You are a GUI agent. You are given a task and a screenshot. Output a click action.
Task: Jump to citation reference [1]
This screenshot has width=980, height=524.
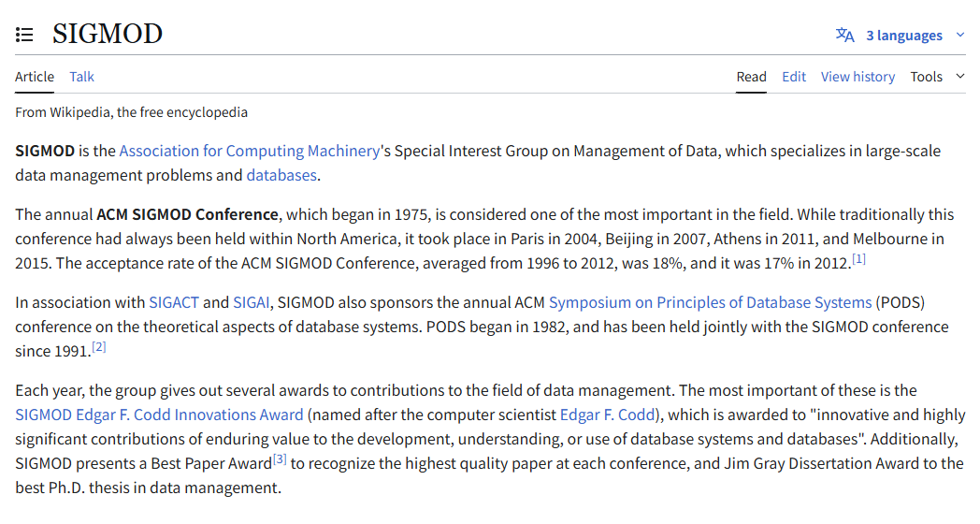858,259
